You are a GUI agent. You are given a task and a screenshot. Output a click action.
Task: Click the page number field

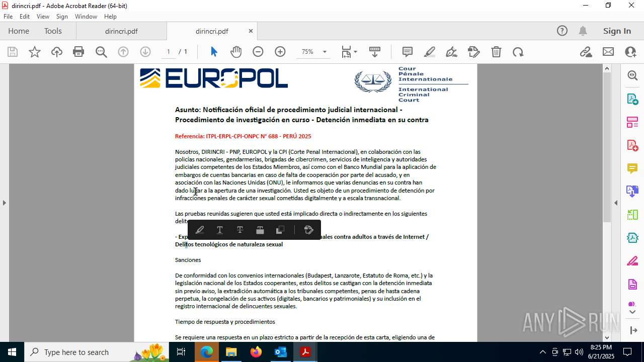coord(169,52)
